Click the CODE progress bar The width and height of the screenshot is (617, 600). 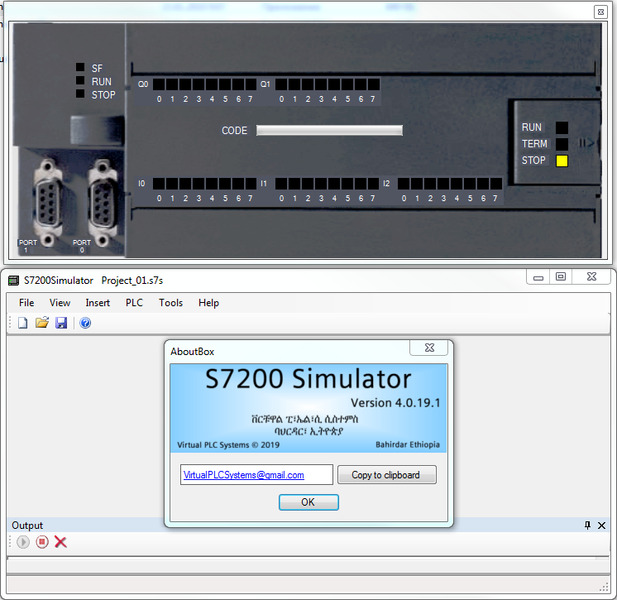tap(329, 130)
